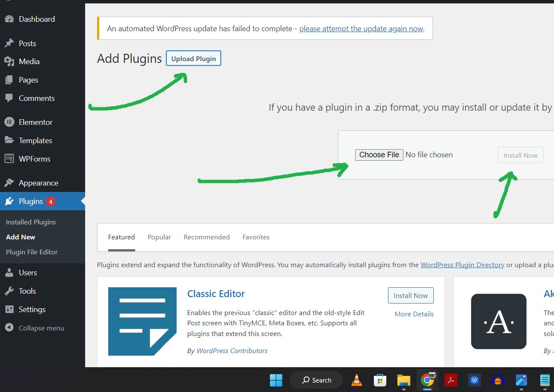Viewport: 554px width, 392px height.
Task: Open File Explorer from taskbar
Action: pos(403,380)
